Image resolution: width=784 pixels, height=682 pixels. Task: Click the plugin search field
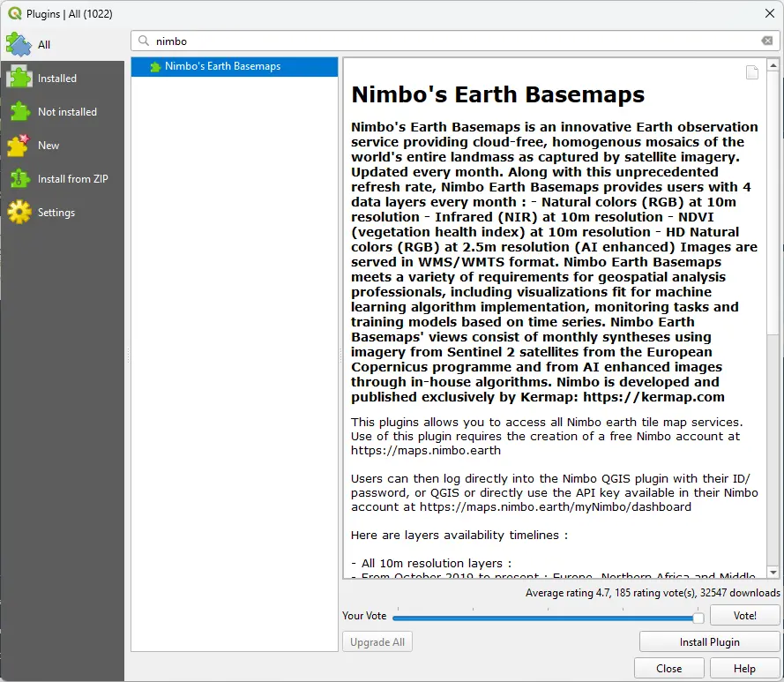[x=455, y=41]
